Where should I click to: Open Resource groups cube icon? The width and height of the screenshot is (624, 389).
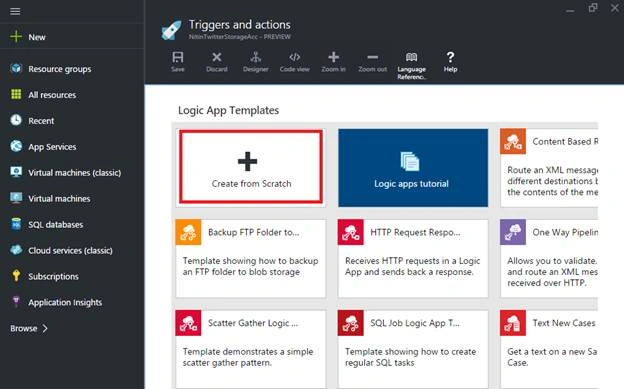[16, 68]
